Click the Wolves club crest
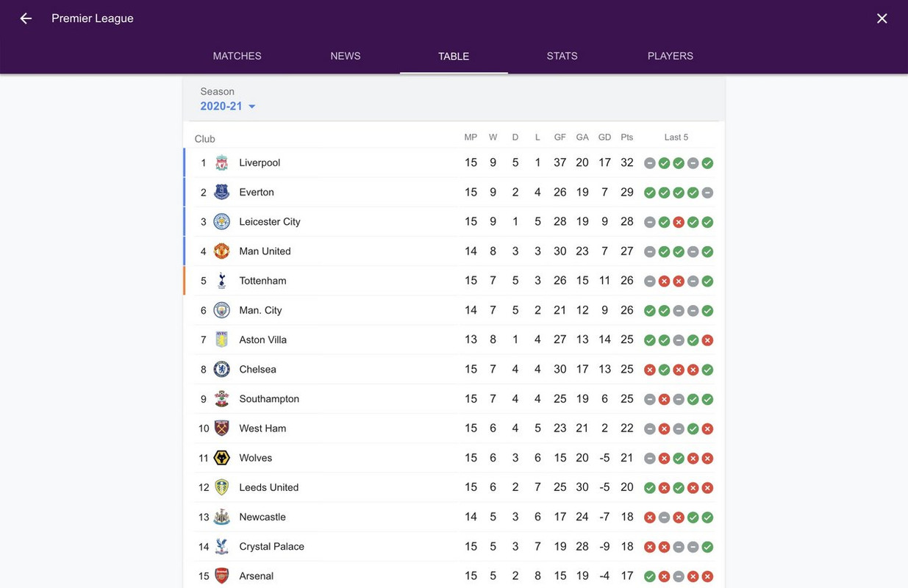Viewport: 908px width, 588px height. pyautogui.click(x=221, y=458)
